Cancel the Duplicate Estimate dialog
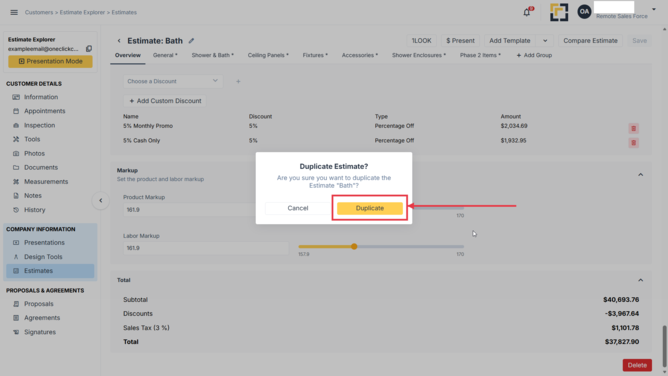Viewport: 668px width, 376px height. point(298,208)
